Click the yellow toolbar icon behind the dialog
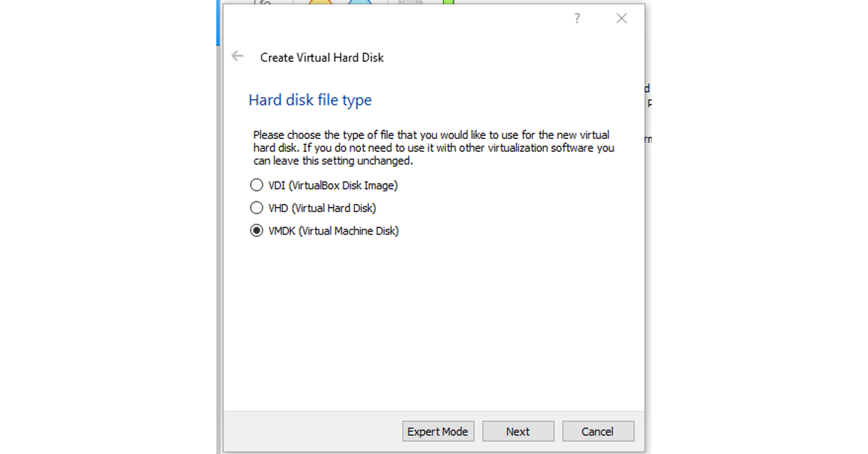The image size is (868, 454). [320, 2]
